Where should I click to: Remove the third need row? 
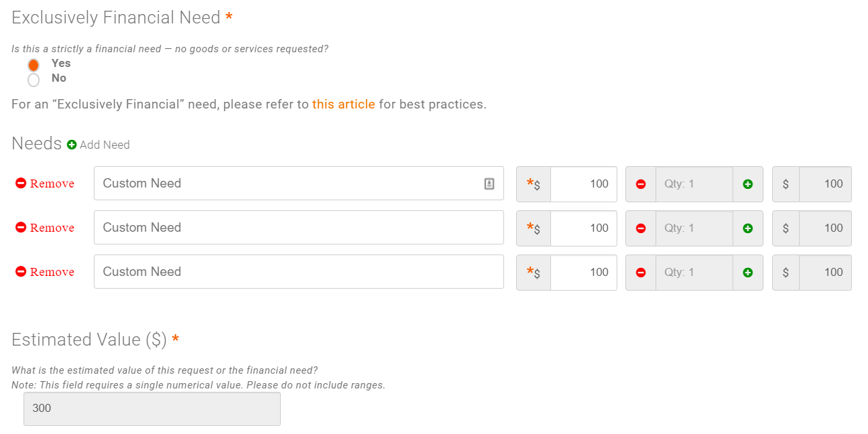(45, 272)
